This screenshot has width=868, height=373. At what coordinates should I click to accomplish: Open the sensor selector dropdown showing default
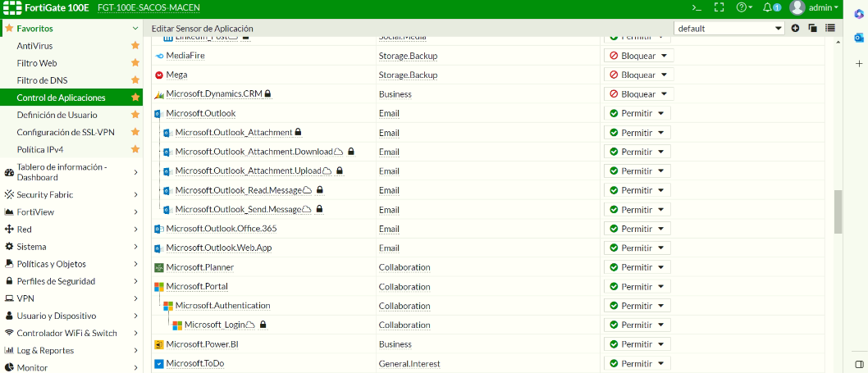[x=729, y=28]
